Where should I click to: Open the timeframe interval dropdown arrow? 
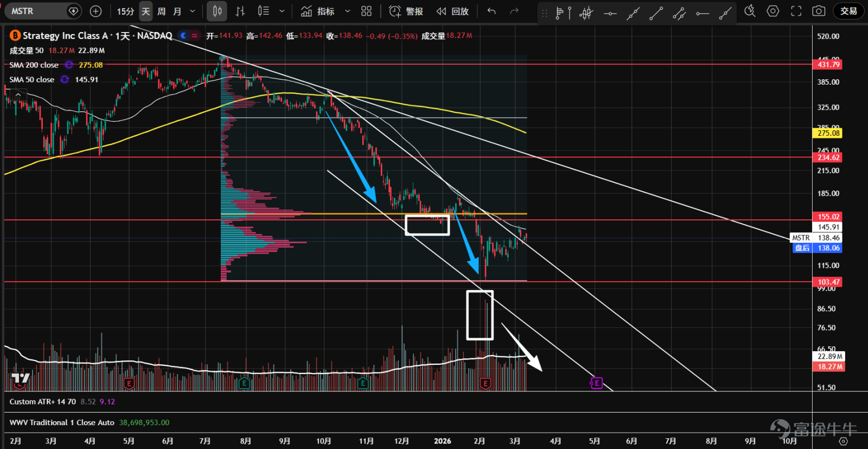193,11
